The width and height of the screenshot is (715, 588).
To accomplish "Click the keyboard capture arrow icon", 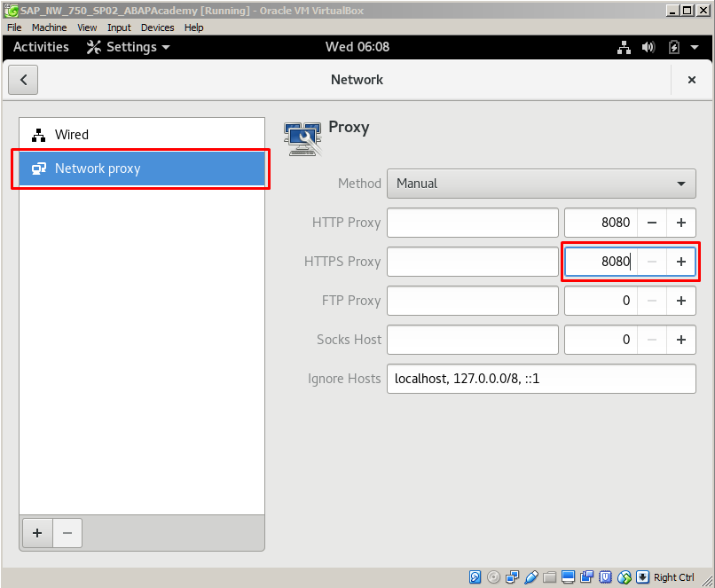I will point(642,577).
